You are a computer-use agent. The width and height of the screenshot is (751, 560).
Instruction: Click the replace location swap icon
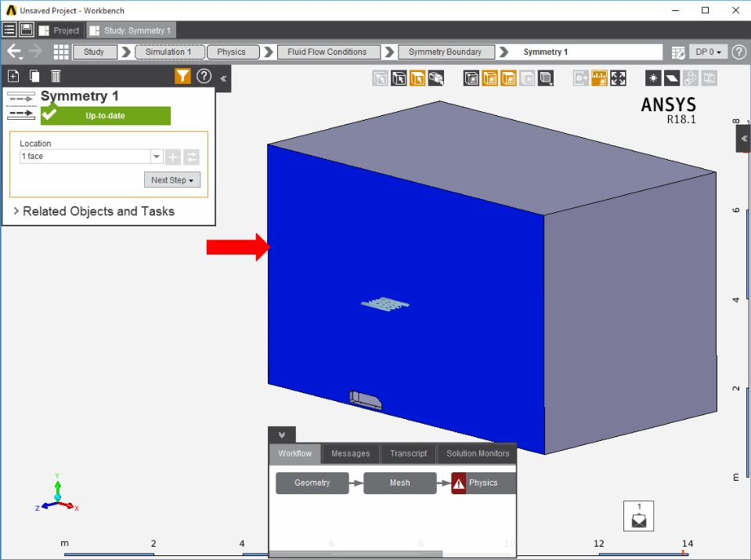(x=191, y=157)
